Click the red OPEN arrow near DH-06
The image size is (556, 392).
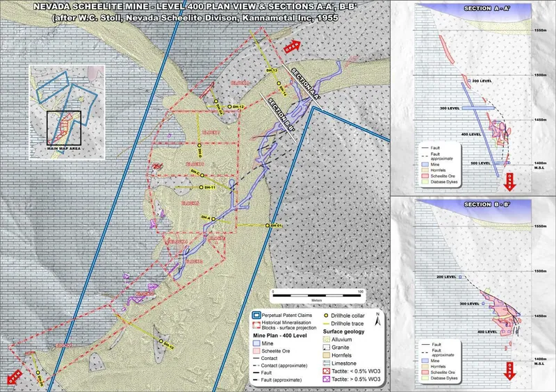[14, 377]
